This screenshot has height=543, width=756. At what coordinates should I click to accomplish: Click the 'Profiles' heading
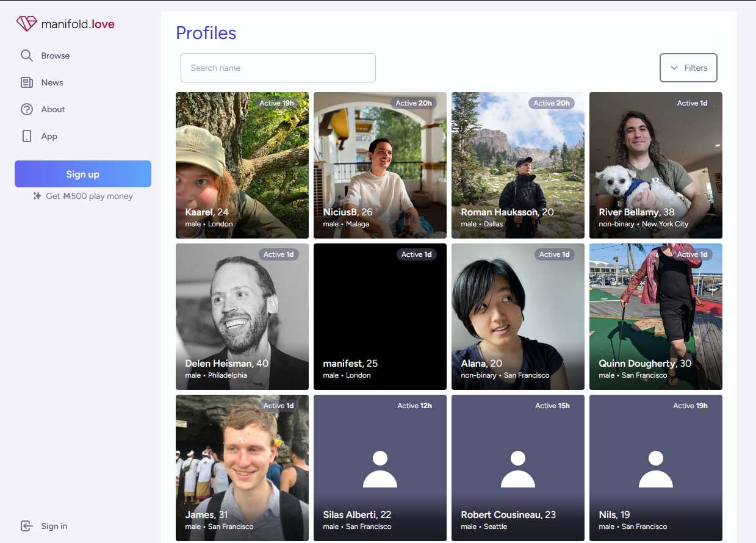click(206, 33)
